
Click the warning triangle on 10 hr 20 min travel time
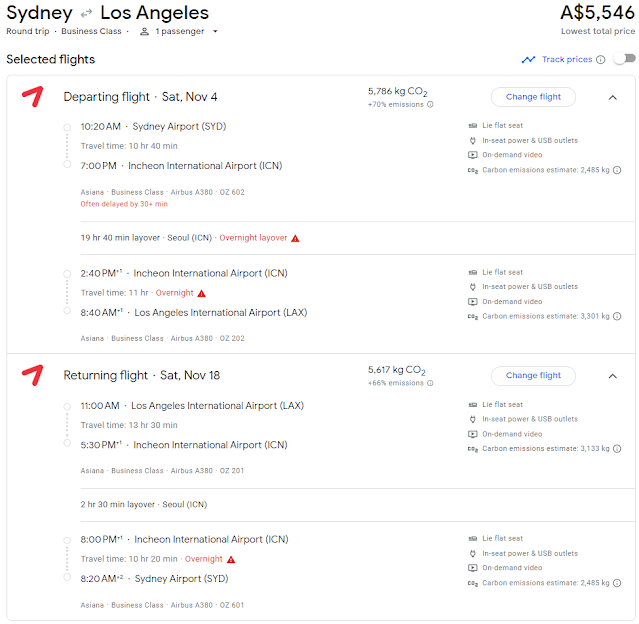tap(231, 560)
